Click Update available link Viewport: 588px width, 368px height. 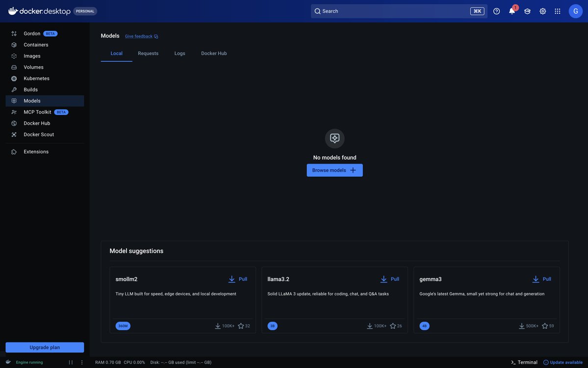pyautogui.click(x=563, y=363)
